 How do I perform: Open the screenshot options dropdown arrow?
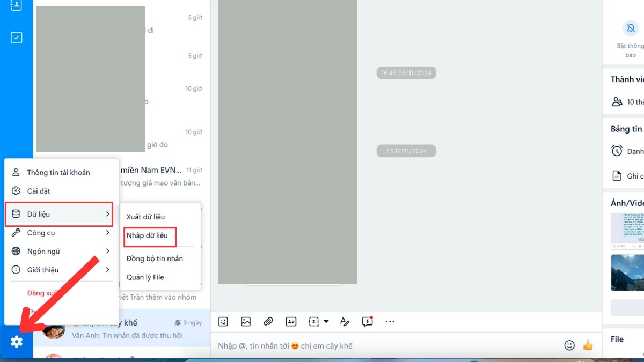click(x=326, y=322)
